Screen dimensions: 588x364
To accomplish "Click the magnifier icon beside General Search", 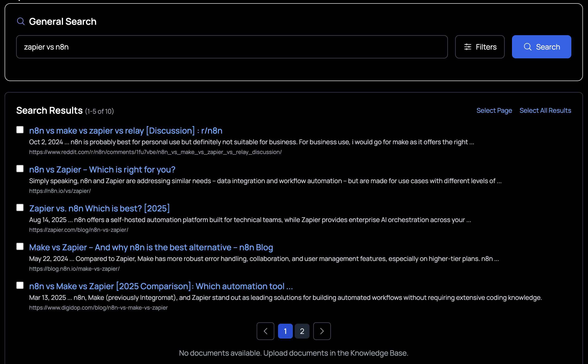I will [x=21, y=22].
